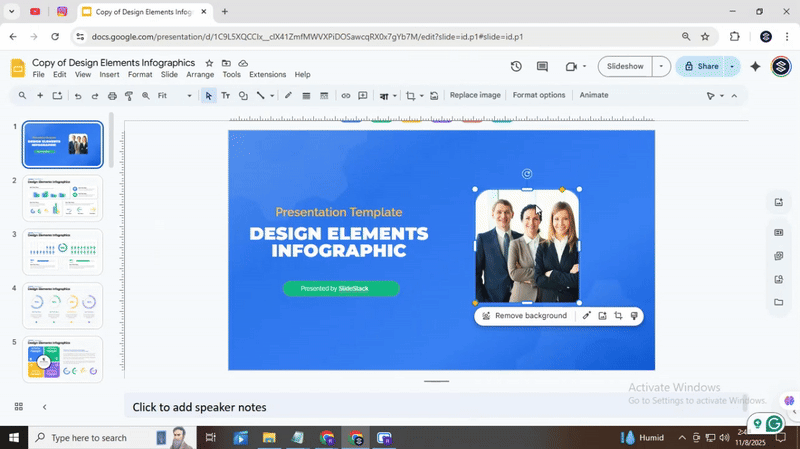Click crop icon in floating image toolbar
This screenshot has width=800, height=449.
(618, 316)
